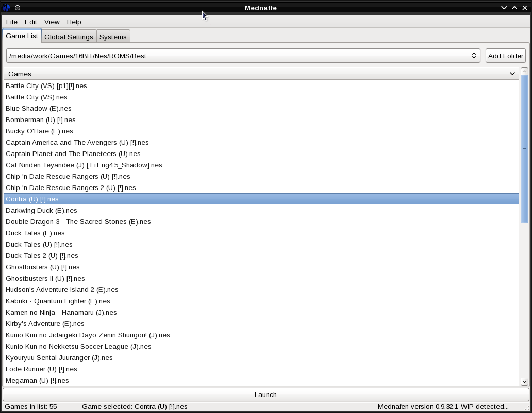Click the circular sticky icon in title bar
The width and height of the screenshot is (532, 413).
point(18,8)
